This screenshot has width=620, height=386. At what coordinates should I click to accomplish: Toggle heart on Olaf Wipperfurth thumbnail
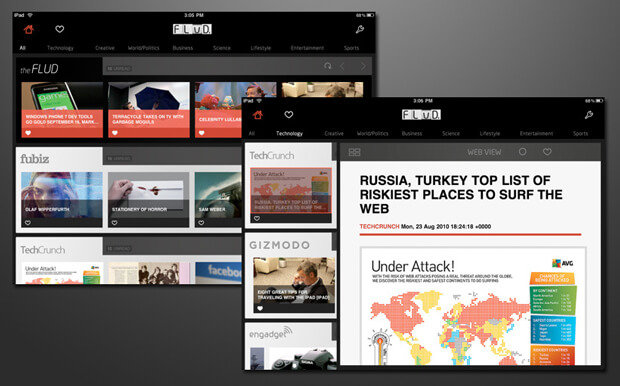click(x=28, y=223)
